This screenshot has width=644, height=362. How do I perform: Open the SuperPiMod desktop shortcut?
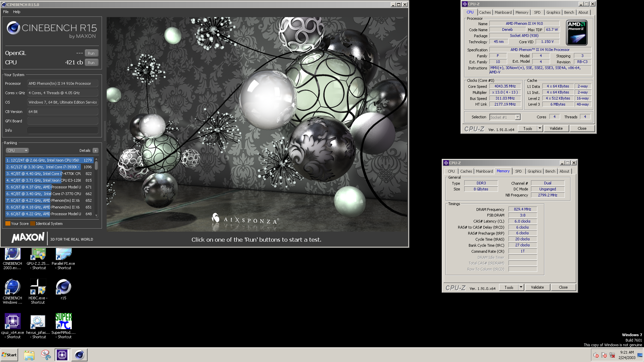[x=63, y=326]
